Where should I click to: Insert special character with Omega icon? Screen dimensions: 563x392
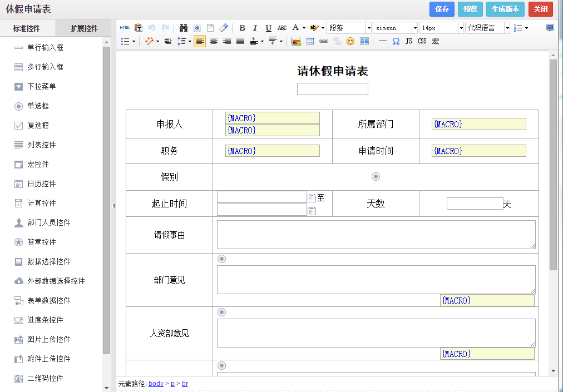tap(396, 41)
